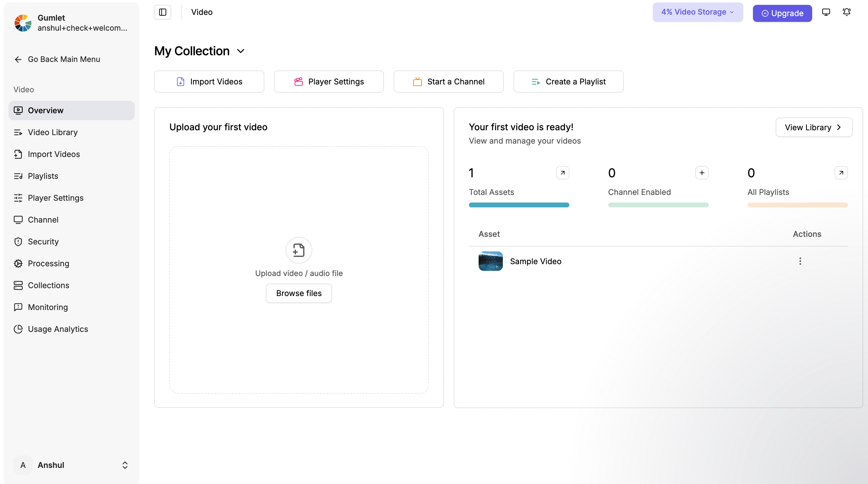Click the Channel monitor icon in sidebar
The height and width of the screenshot is (484, 868).
(x=18, y=220)
